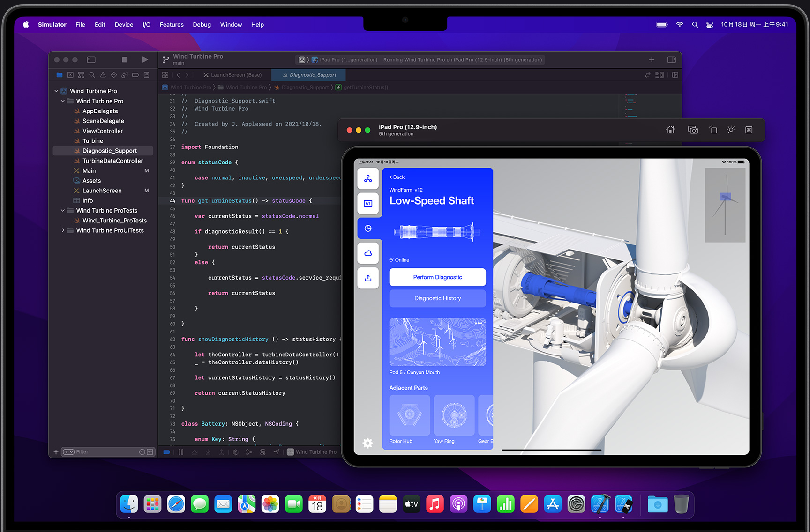Toggle the inspector pane on the right

[671, 59]
